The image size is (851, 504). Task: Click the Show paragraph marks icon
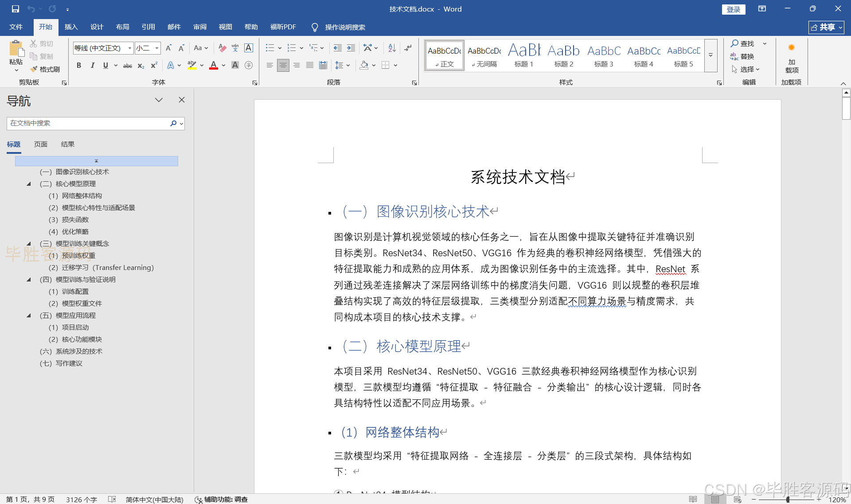pos(408,48)
